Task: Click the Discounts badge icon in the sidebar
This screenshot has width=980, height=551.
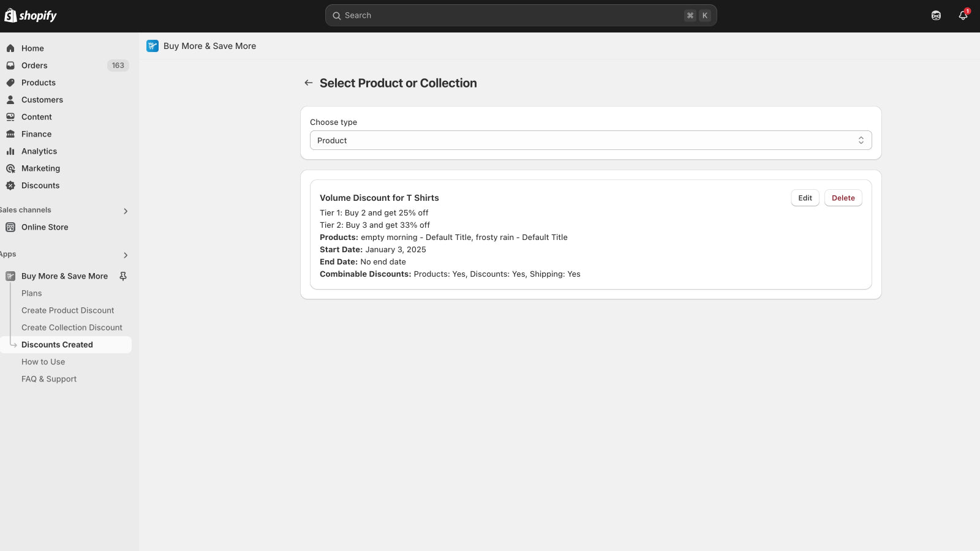Action: pos(10,186)
